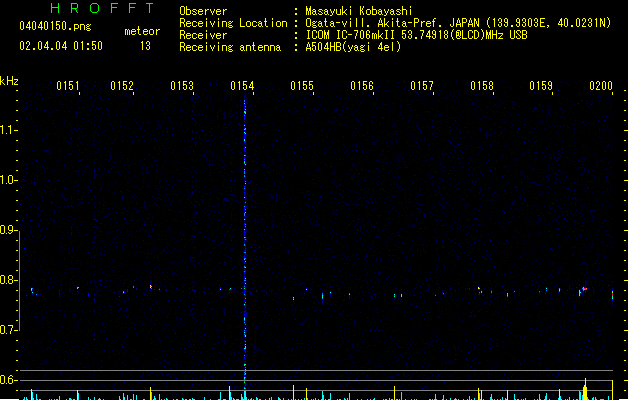This screenshot has height=400, width=629.
Task: Click the 0158 time marker
Action: click(482, 86)
